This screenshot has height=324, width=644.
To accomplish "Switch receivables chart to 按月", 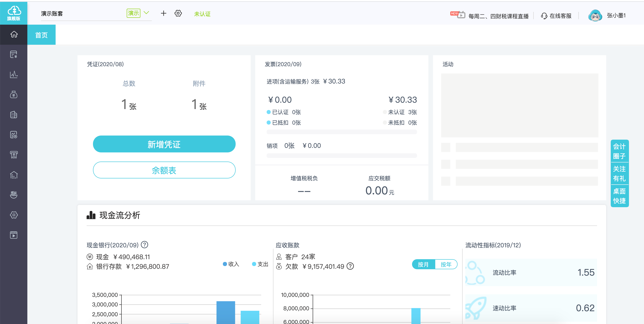I will [x=423, y=264].
